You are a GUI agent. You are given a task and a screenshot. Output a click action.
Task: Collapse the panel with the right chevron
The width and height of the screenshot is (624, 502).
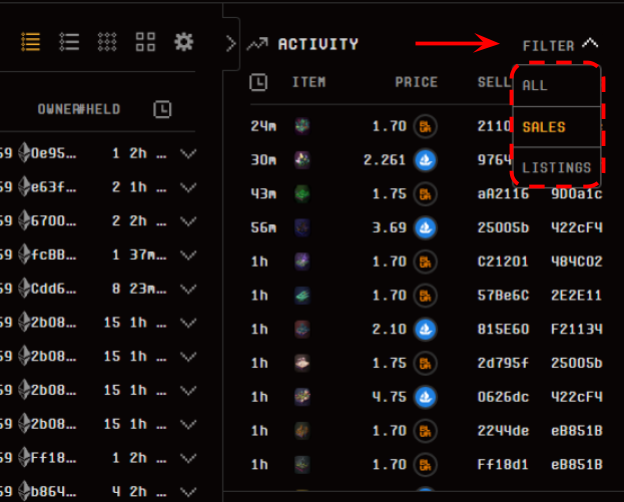231,44
